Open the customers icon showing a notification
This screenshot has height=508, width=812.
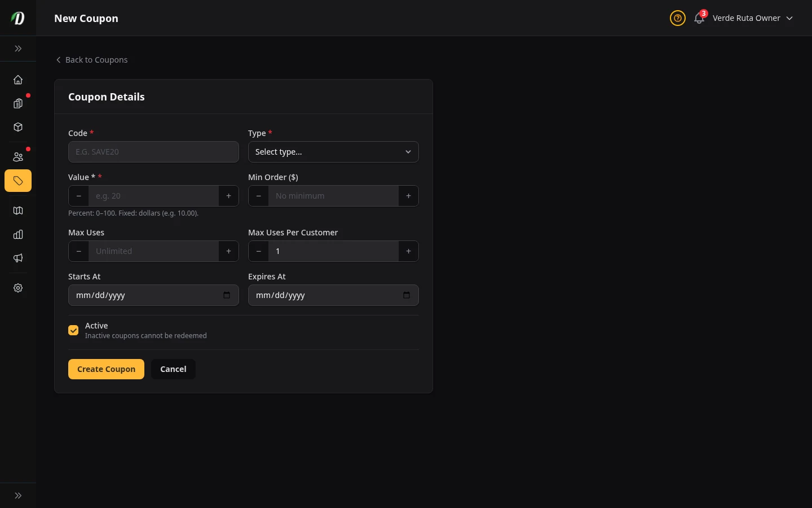coord(18,157)
